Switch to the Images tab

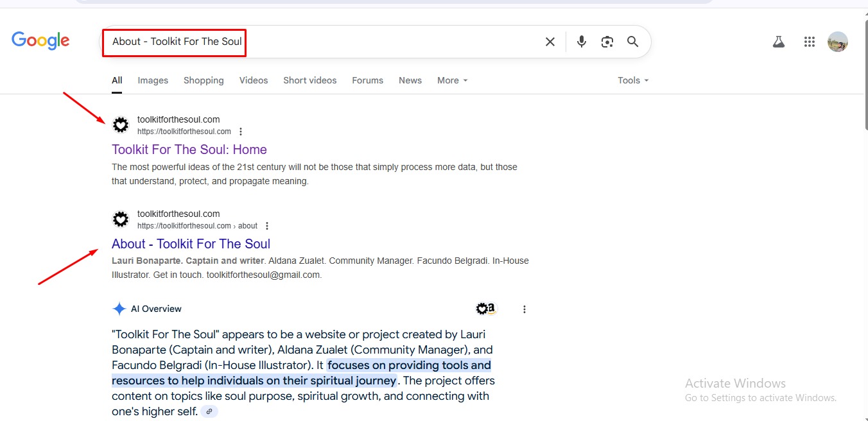point(153,80)
